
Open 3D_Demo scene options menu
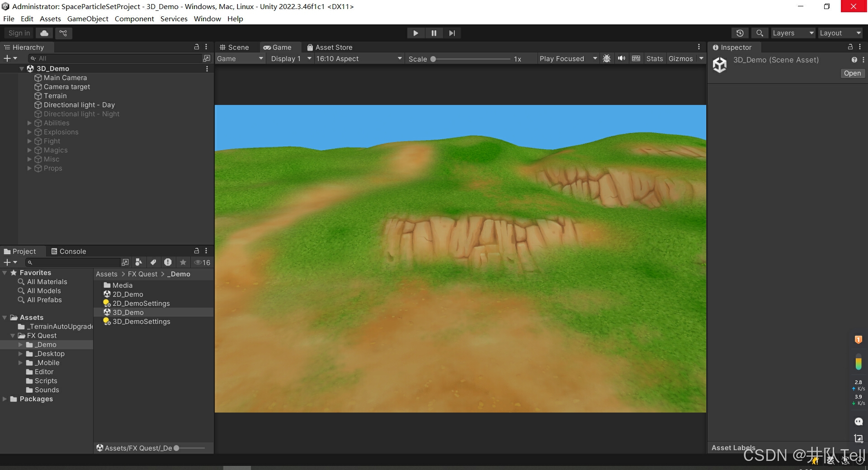coord(207,69)
